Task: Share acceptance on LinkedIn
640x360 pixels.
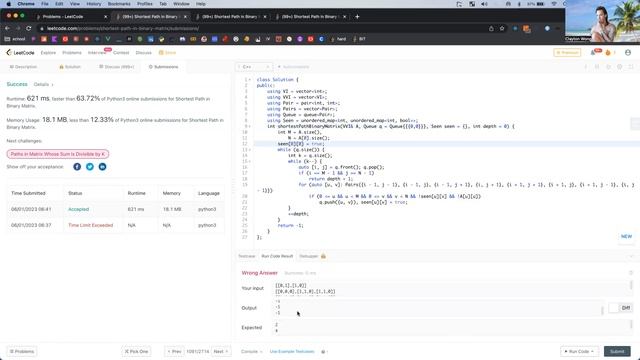Action: click(102, 167)
